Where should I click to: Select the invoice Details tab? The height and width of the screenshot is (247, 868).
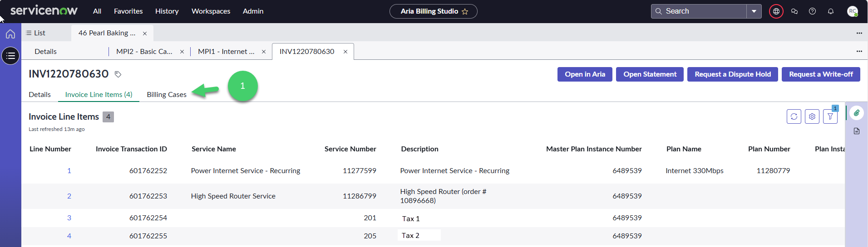pos(40,95)
